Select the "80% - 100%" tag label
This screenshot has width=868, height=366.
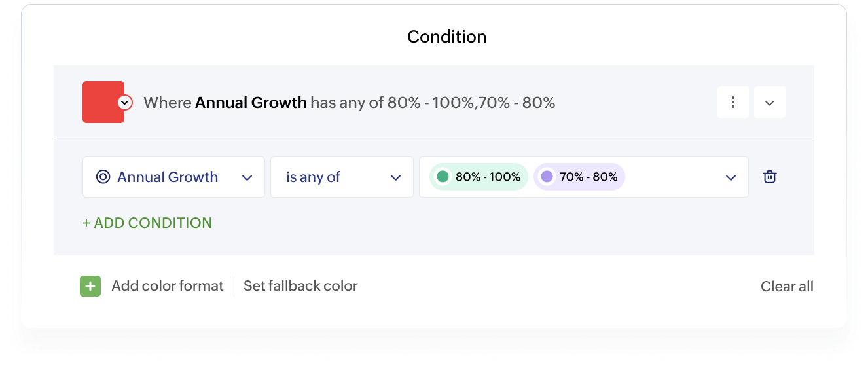(488, 177)
